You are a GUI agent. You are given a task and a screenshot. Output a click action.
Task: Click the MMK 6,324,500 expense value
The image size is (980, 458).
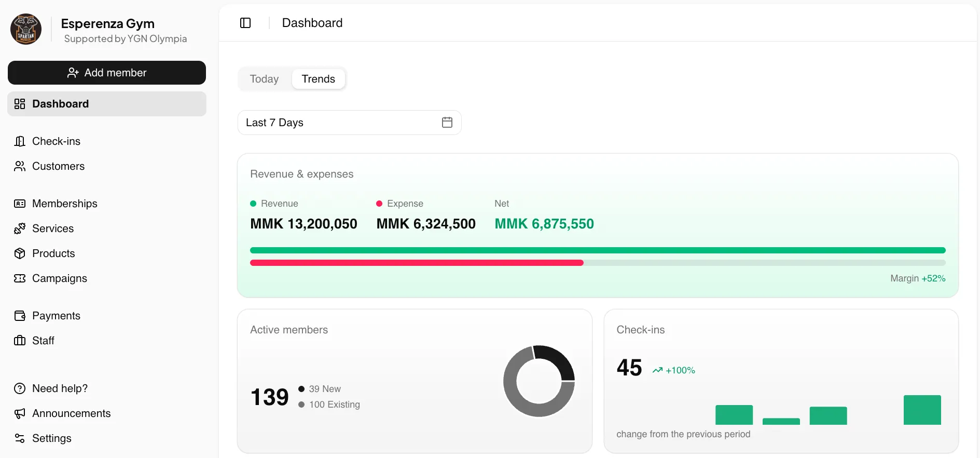coord(426,224)
